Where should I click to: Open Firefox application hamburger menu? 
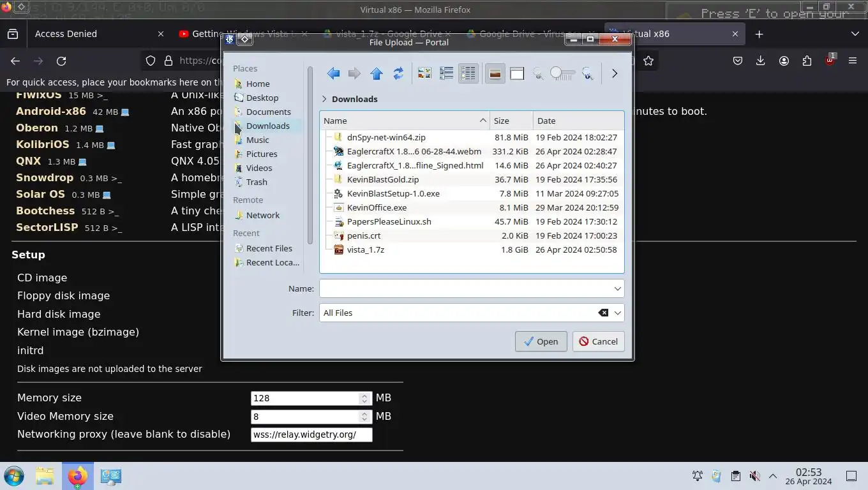tap(853, 61)
